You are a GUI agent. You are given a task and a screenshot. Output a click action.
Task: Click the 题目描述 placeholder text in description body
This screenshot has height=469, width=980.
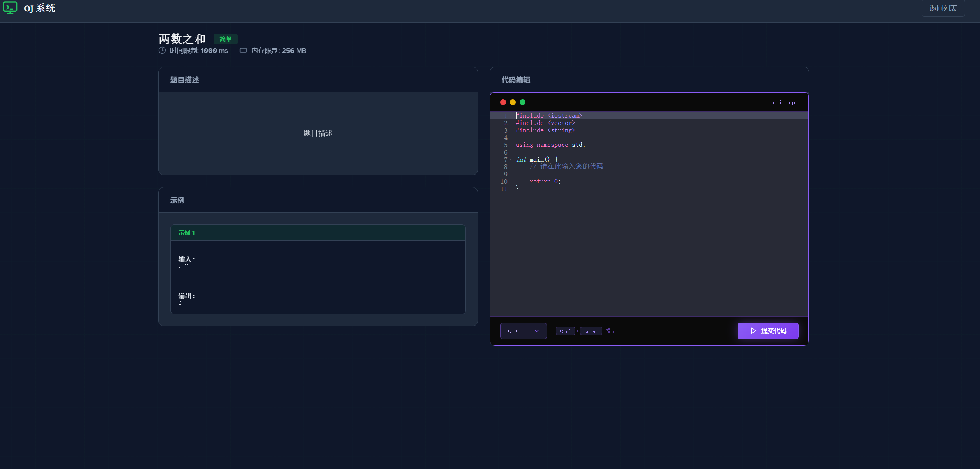[318, 134]
